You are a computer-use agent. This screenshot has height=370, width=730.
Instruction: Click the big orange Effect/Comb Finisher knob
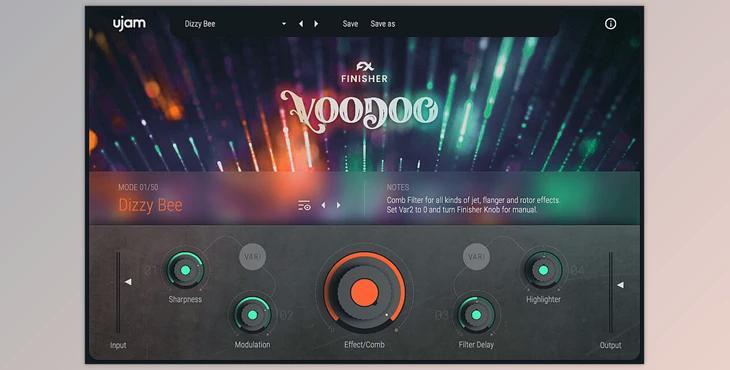pos(365,293)
